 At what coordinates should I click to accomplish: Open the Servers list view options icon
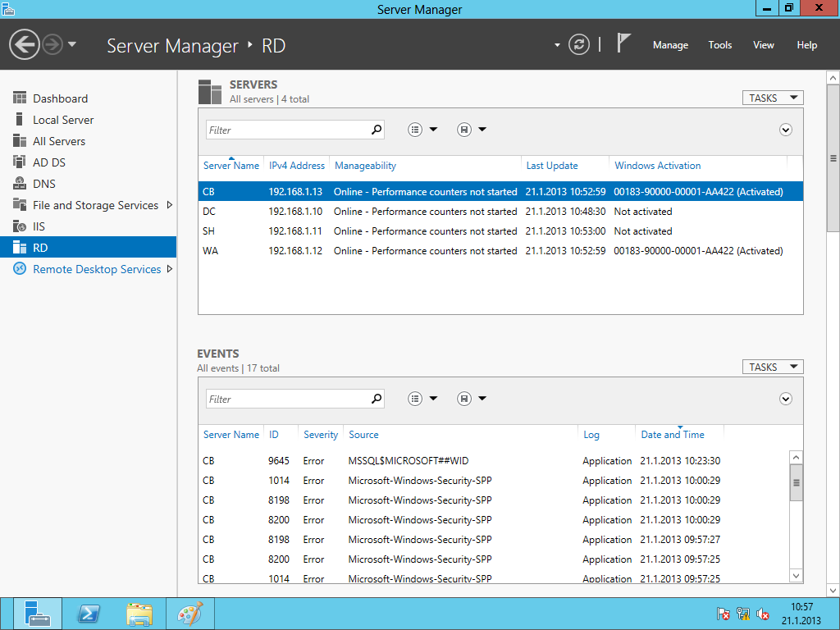point(416,130)
